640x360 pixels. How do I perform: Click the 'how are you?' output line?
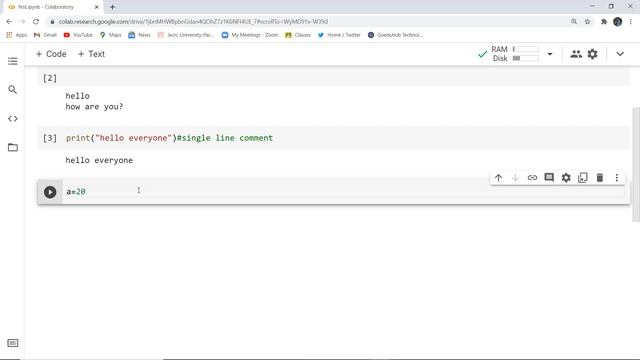(94, 107)
